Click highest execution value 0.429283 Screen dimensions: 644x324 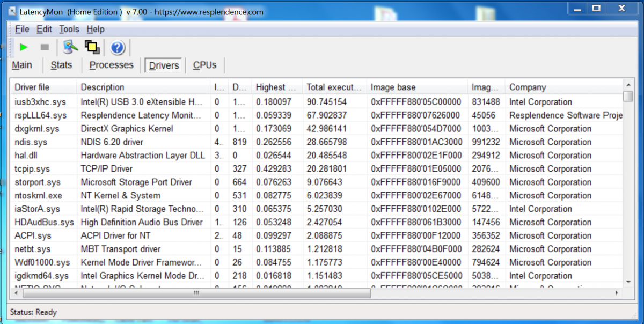[274, 169]
